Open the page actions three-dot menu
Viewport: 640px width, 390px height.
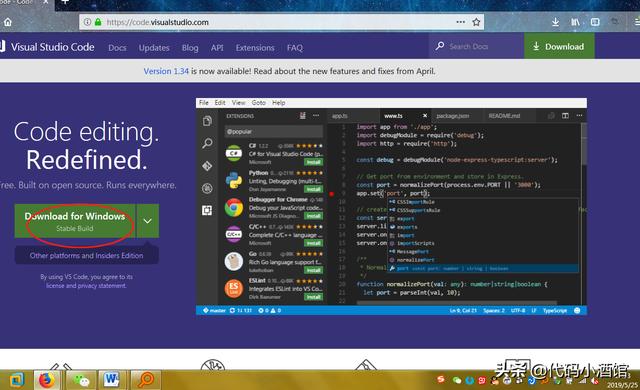[460, 22]
